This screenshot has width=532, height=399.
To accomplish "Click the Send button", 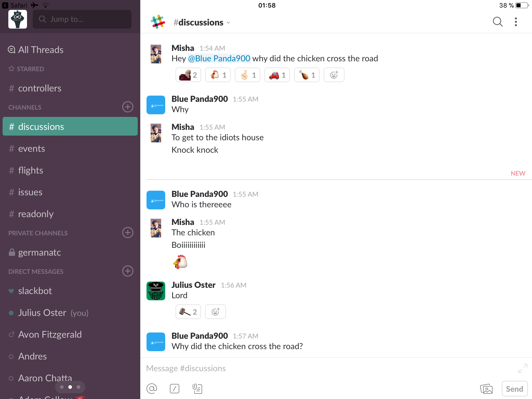I will click(515, 389).
